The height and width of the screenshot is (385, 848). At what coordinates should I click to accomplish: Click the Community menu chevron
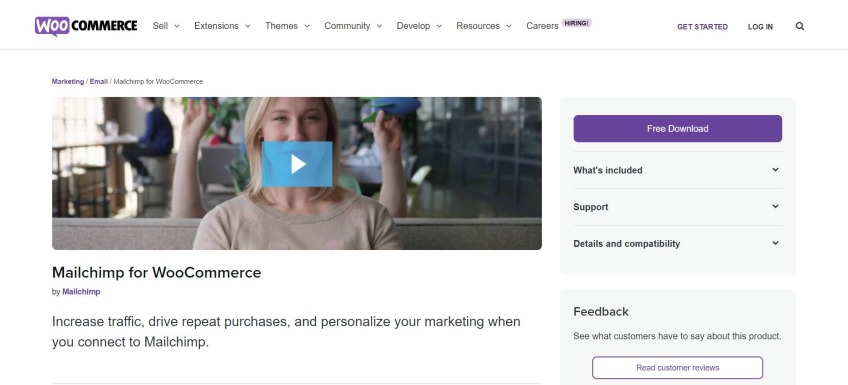pos(379,26)
